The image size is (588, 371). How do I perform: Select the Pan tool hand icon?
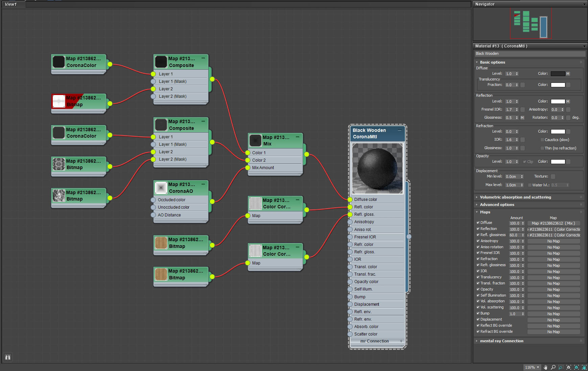(545, 367)
